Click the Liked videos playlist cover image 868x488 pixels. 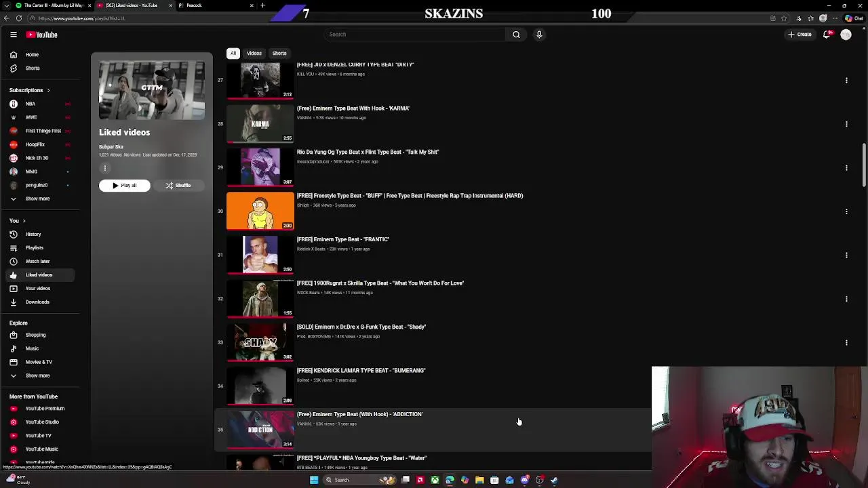click(152, 90)
